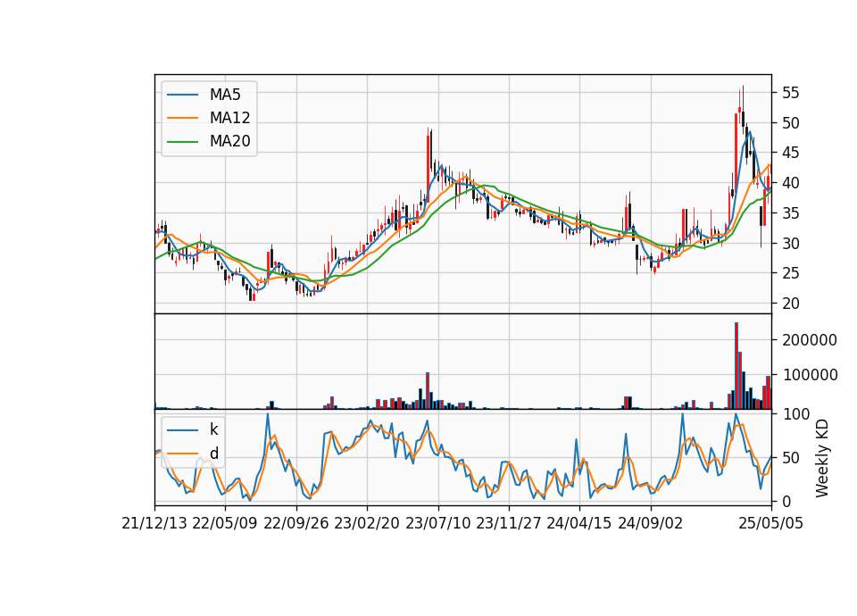Click the orange MA12 legend line sample
The height and width of the screenshot is (616, 857).
182,118
